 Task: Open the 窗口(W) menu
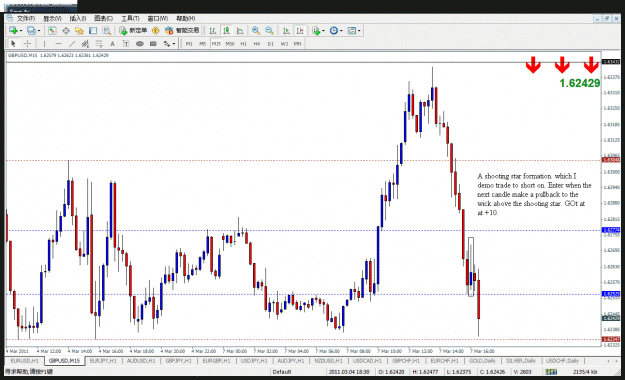tap(158, 18)
